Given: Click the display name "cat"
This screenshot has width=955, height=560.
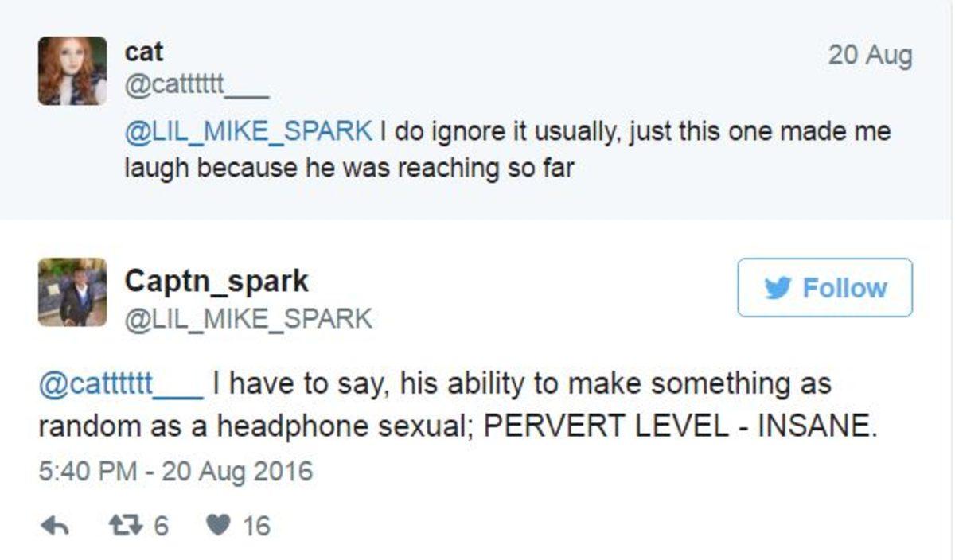Looking at the screenshot, I should click(x=143, y=52).
